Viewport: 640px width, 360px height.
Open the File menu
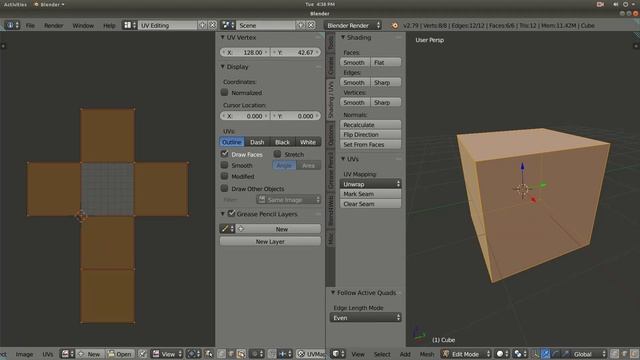(x=30, y=25)
